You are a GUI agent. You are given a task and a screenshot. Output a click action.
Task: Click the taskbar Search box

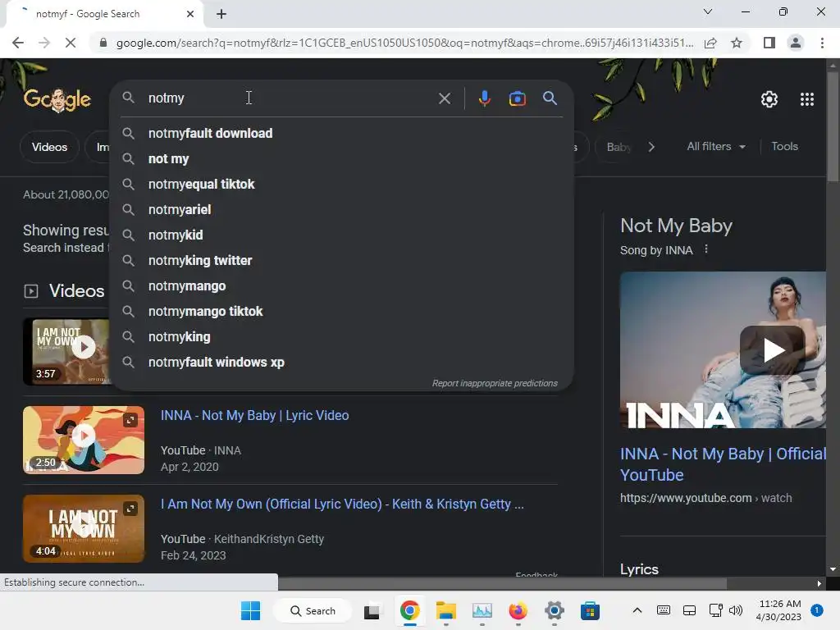click(313, 610)
